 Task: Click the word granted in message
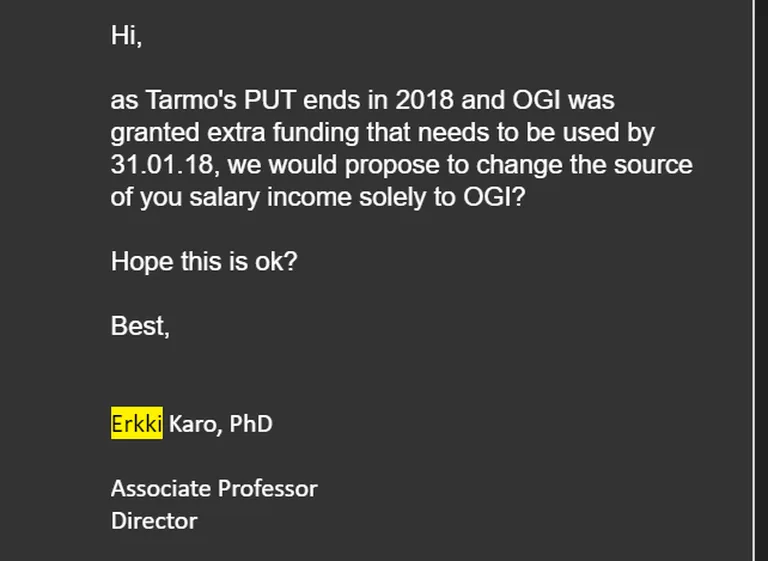(155, 133)
